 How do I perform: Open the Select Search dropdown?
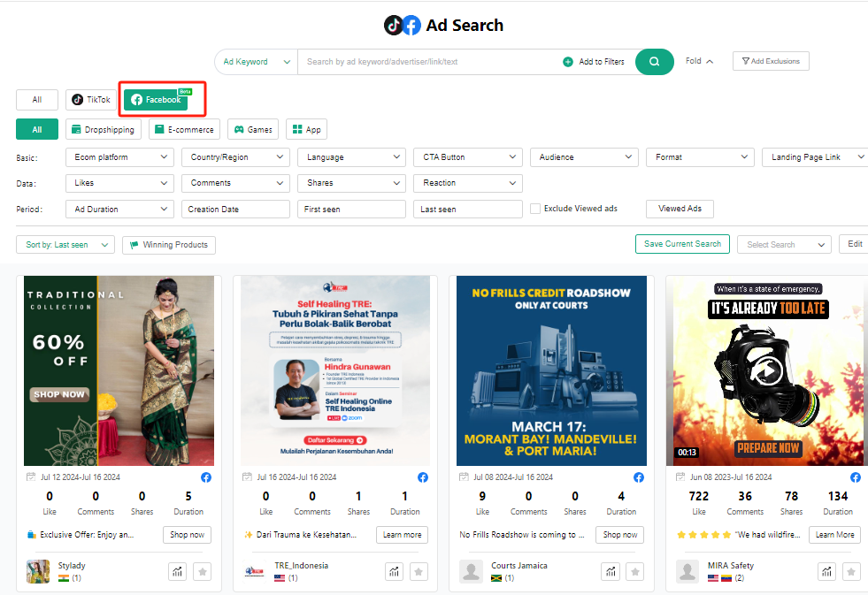785,244
